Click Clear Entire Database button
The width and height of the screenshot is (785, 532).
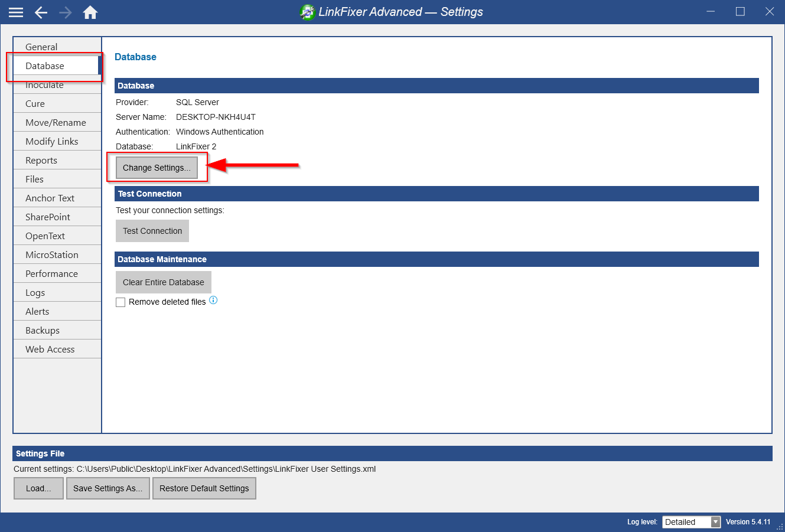[164, 282]
